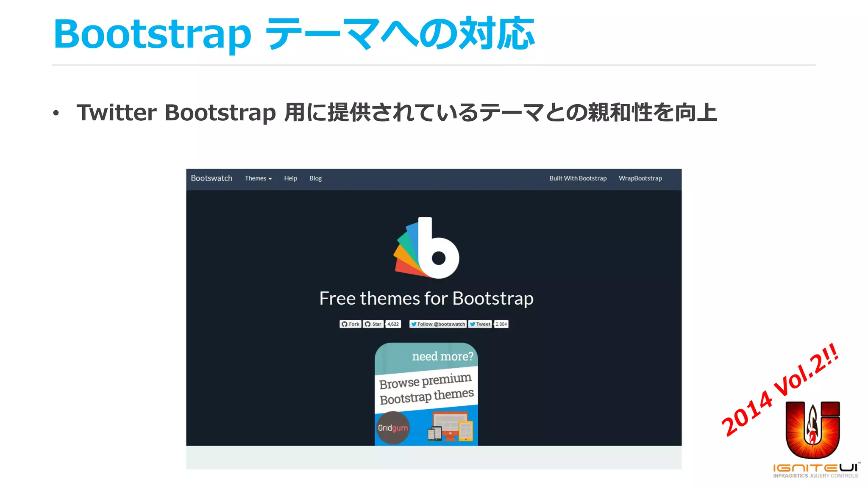Click Follow @bootswatch Twitter button
Image resolution: width=868 pixels, height=488 pixels.
click(438, 324)
